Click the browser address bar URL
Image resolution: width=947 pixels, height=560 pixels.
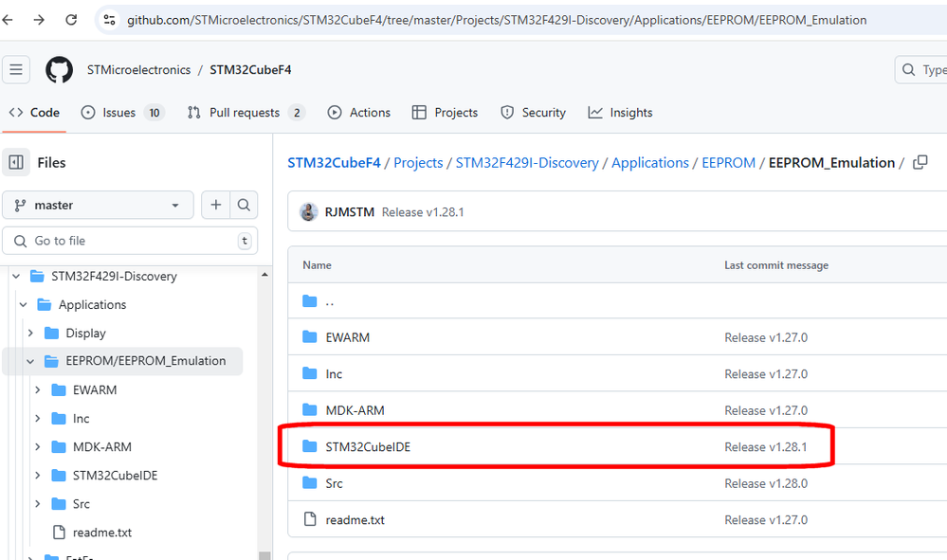click(x=497, y=20)
